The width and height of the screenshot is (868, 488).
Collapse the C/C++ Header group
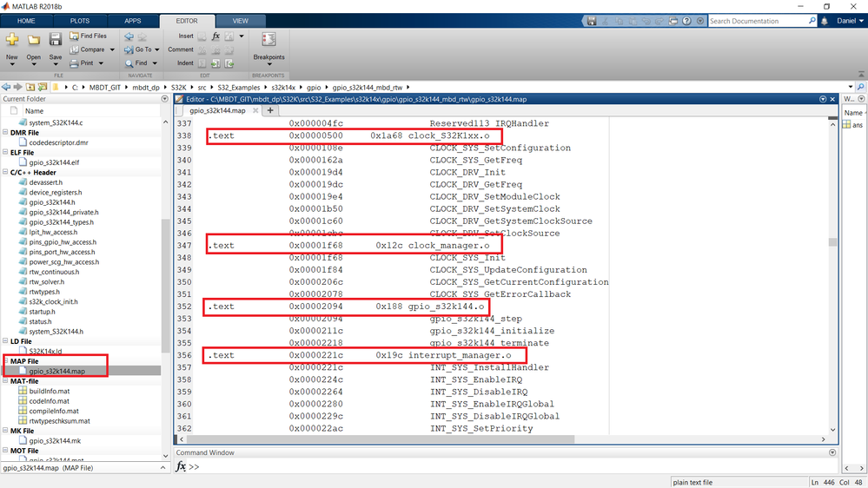click(5, 172)
